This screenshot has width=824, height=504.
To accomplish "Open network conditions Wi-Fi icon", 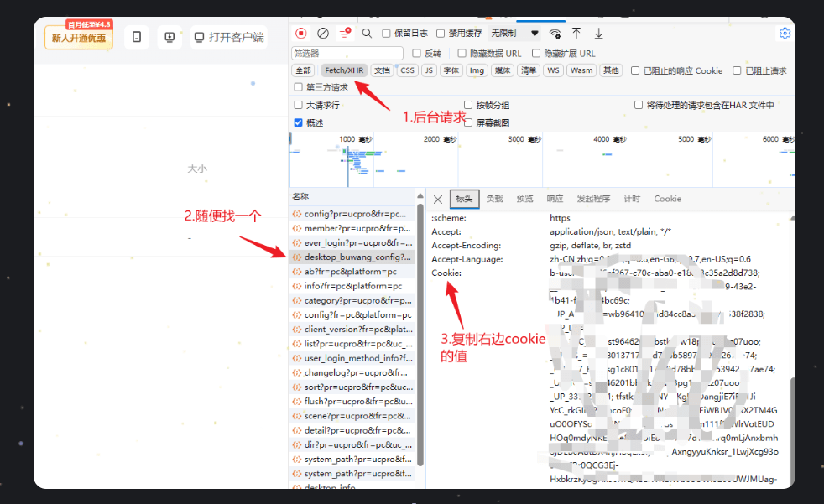I will point(555,34).
